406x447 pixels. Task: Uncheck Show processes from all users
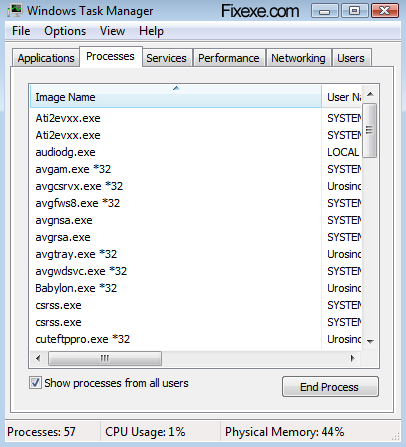35,383
